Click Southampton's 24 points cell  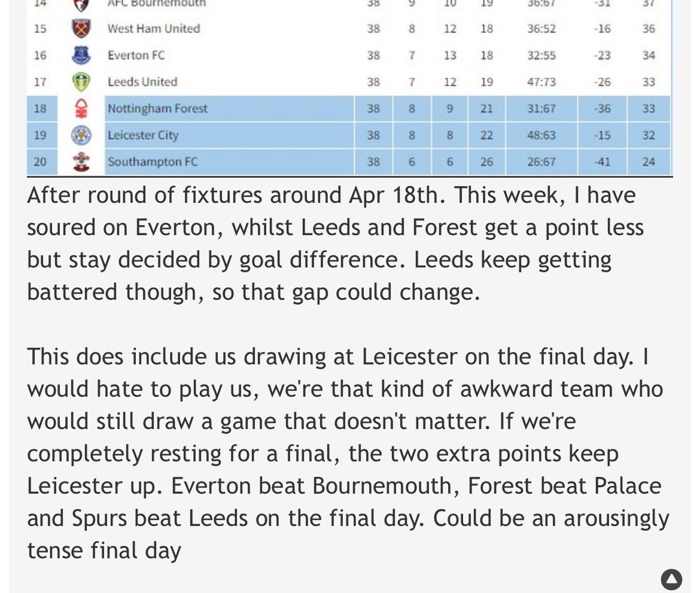click(649, 162)
